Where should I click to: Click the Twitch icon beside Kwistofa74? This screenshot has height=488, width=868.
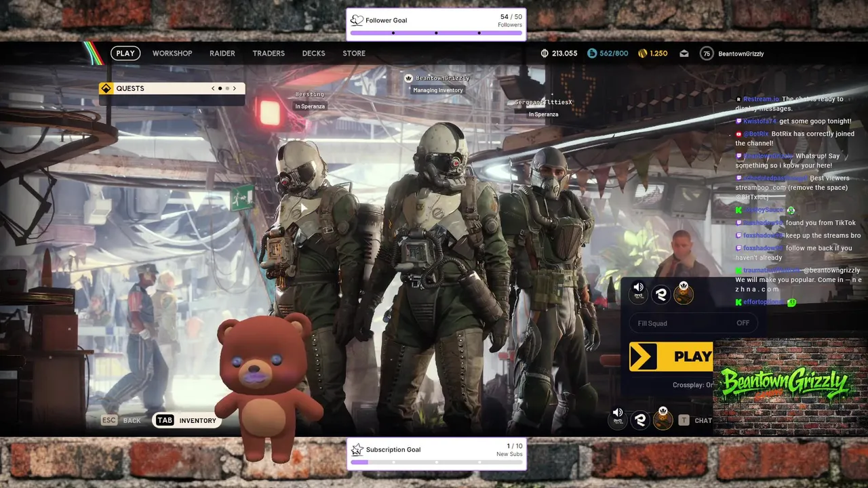739,121
